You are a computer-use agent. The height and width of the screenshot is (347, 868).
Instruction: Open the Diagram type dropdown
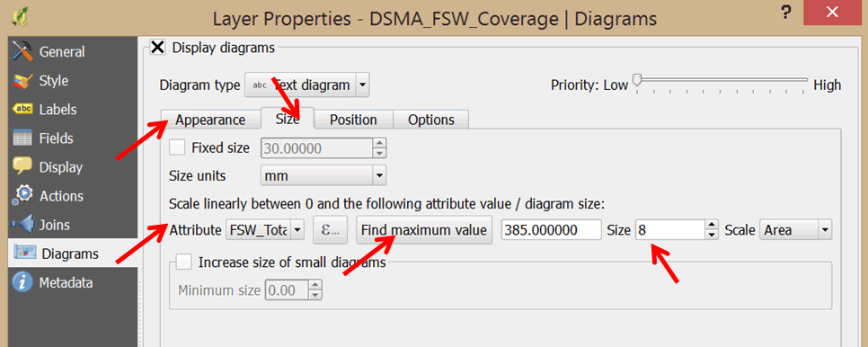306,85
